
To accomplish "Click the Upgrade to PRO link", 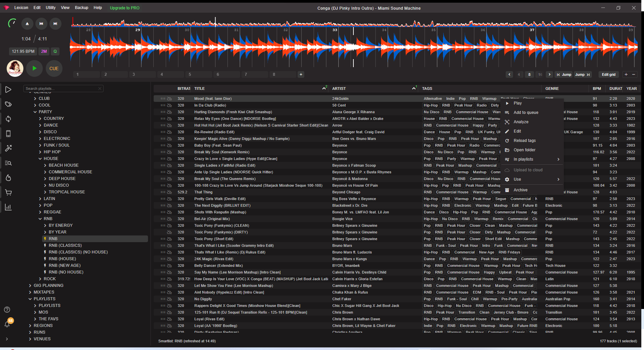I will [x=125, y=8].
